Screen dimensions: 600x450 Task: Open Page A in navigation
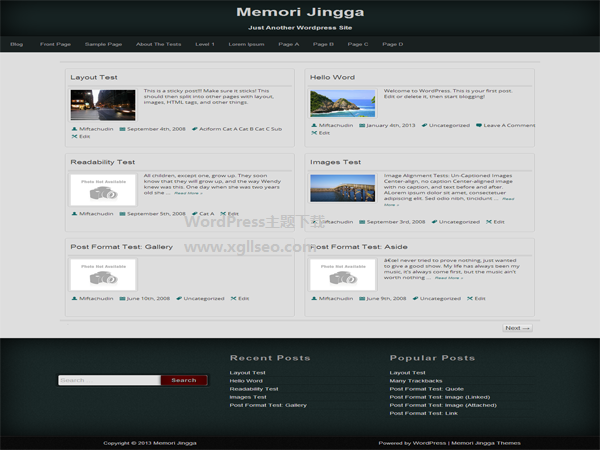coord(289,44)
